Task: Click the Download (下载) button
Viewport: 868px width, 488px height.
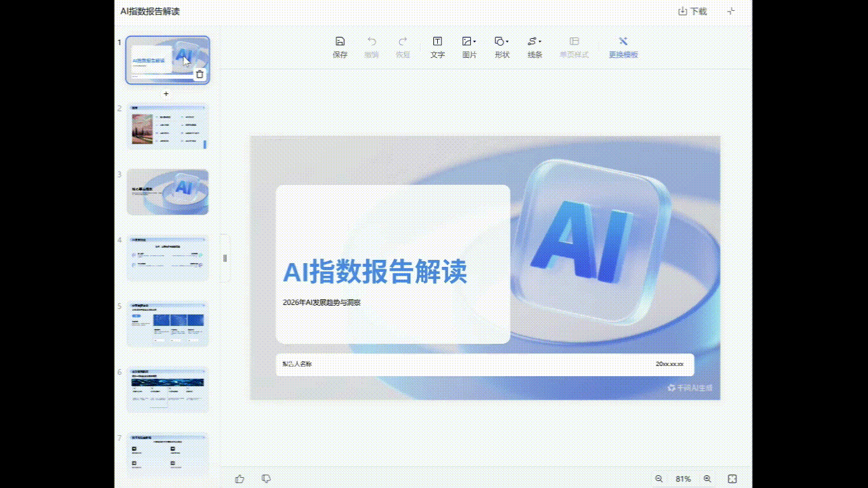Action: tap(693, 11)
